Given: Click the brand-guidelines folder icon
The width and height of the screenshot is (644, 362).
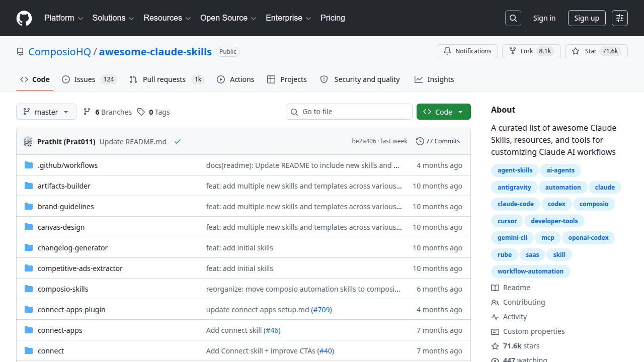Looking at the screenshot, I should pyautogui.click(x=29, y=207).
